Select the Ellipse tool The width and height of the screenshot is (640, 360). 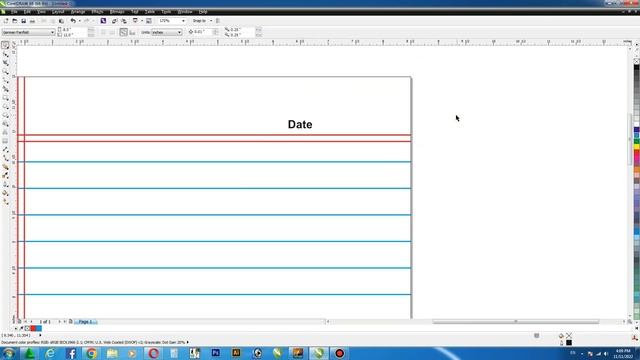[x=5, y=106]
